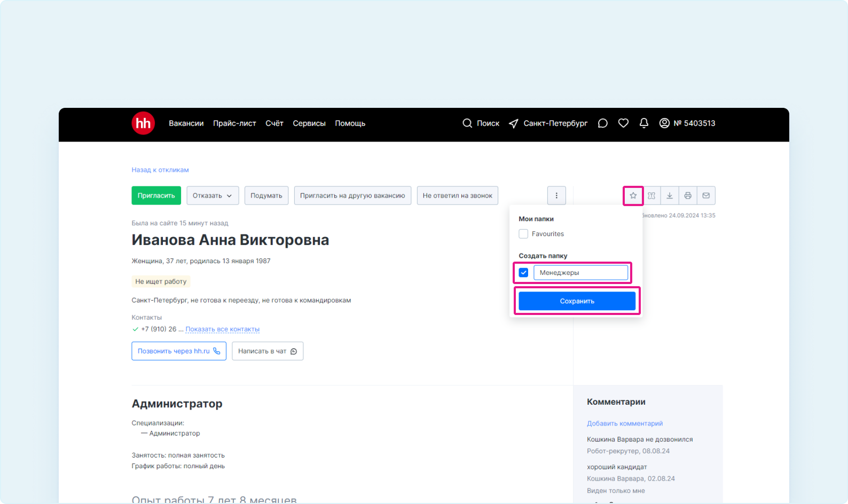
Task: Download the resume via download icon
Action: click(x=670, y=195)
